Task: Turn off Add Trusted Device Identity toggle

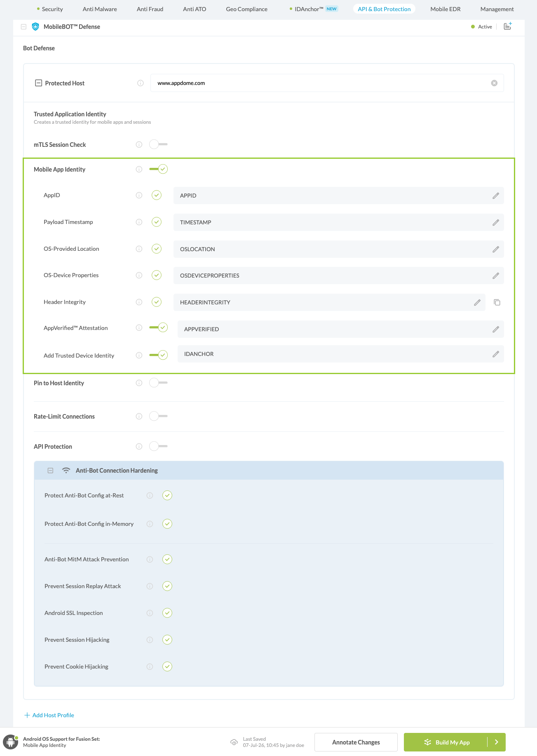Action: pyautogui.click(x=158, y=355)
